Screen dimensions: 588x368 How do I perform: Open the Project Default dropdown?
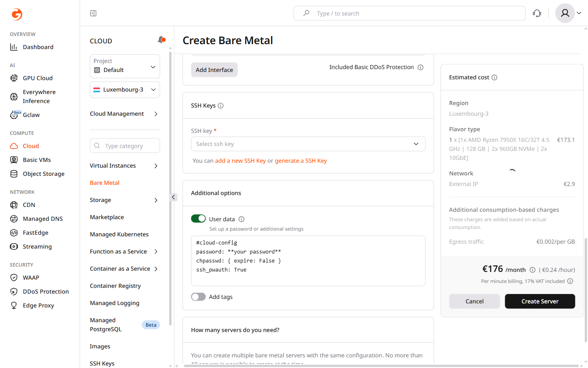(x=125, y=66)
